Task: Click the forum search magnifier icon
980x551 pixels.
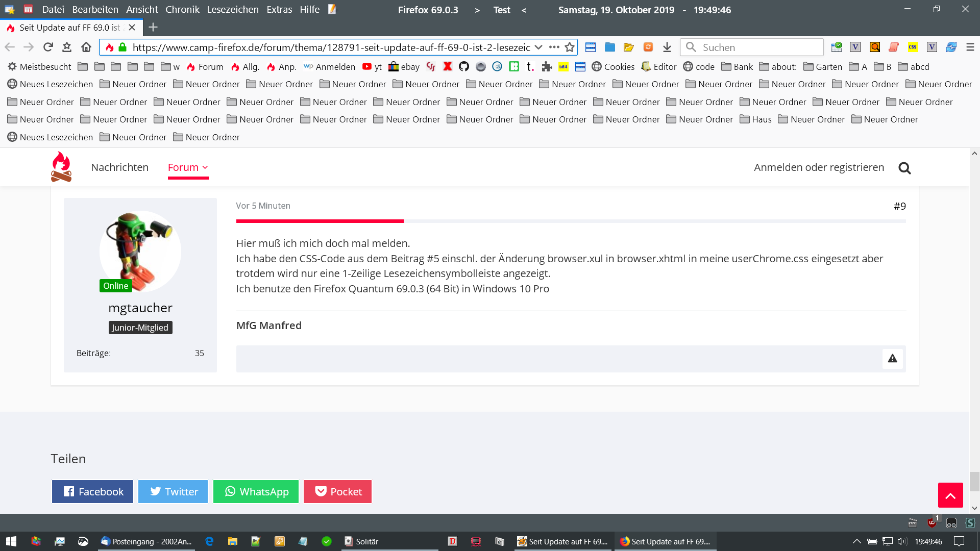Action: pyautogui.click(x=904, y=168)
